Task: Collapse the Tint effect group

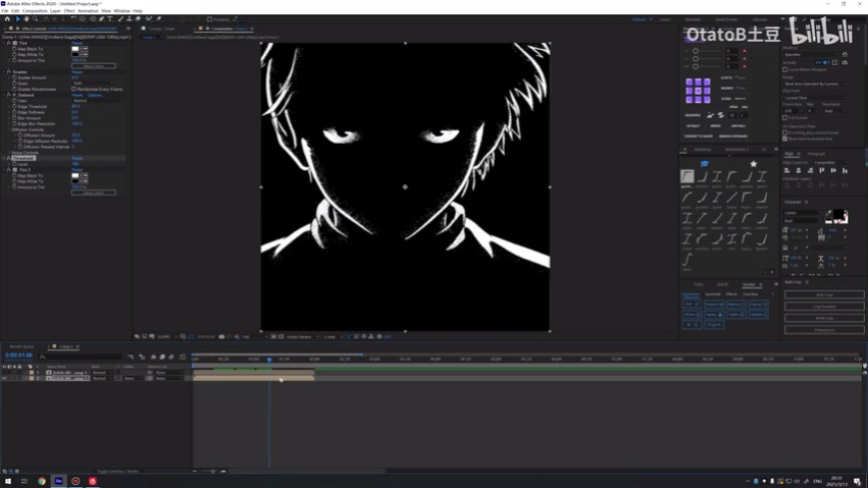Action: pos(4,43)
